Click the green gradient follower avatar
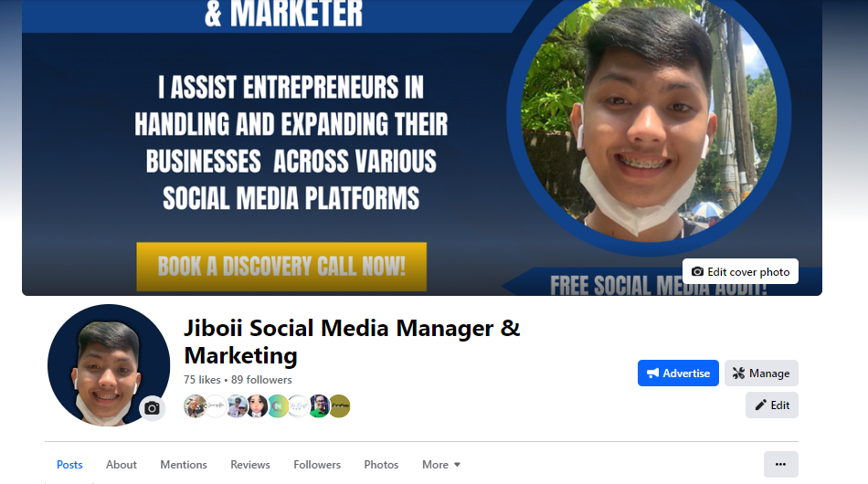Viewport: 868px width, 484px height. pos(278,406)
